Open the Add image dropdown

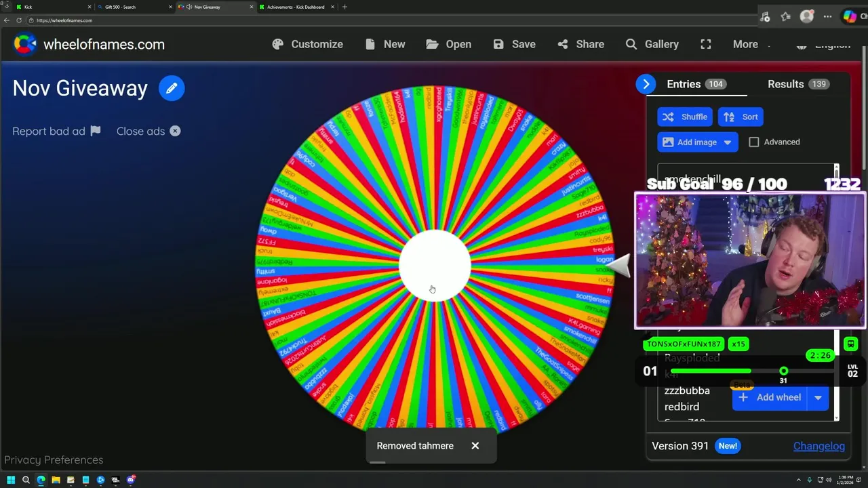click(697, 142)
